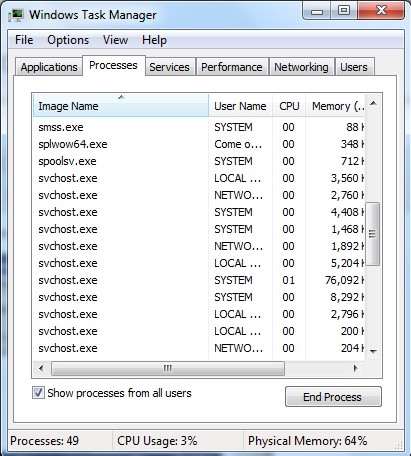Screen dimensions: 411x456
Task: Select the smss.exe process row
Action: [x=199, y=127]
